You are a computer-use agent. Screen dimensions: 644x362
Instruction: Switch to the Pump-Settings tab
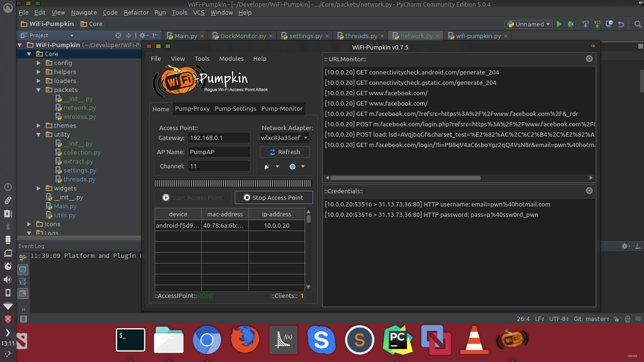click(x=235, y=108)
